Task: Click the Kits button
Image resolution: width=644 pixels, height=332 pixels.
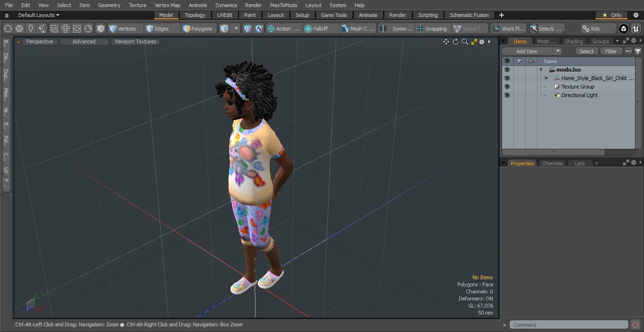Action: point(599,29)
